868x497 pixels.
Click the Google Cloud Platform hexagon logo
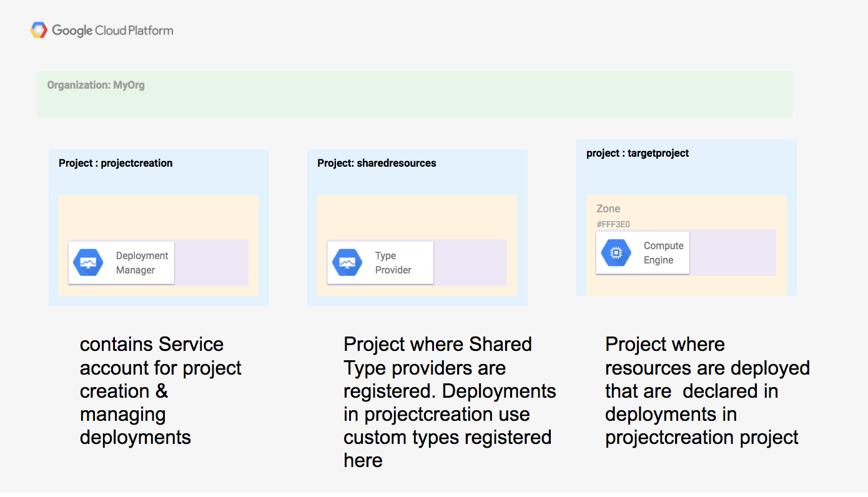point(39,30)
